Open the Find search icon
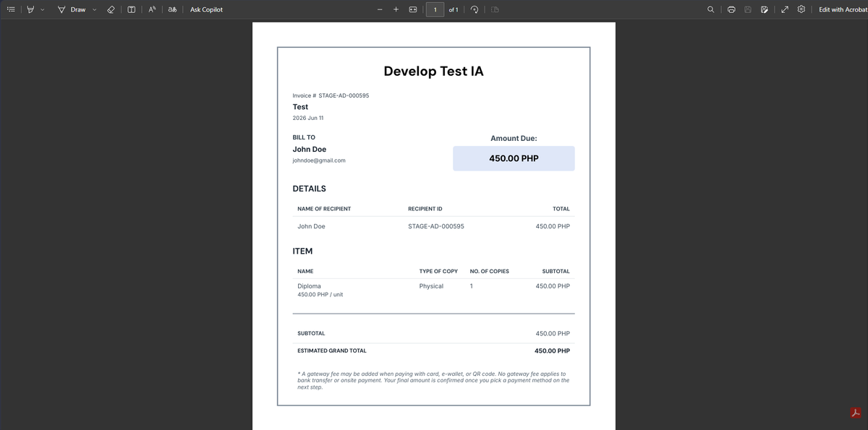This screenshot has width=868, height=430. coord(711,9)
